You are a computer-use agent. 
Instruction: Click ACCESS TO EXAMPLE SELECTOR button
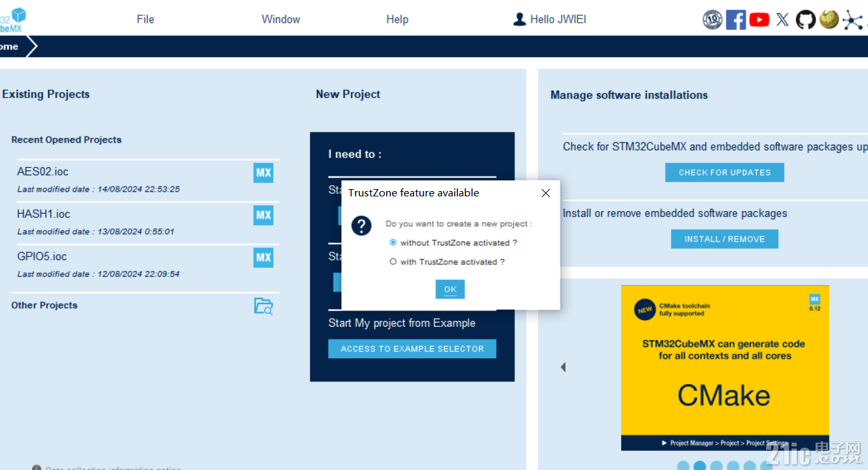(x=412, y=349)
